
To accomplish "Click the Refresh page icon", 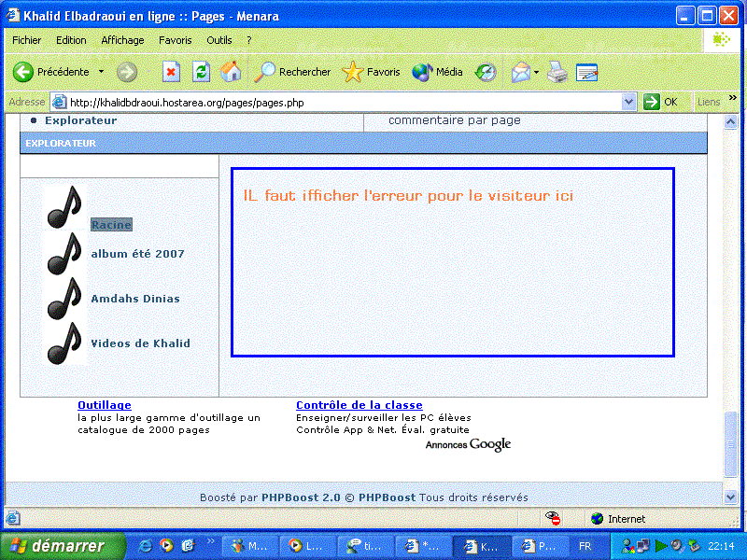I will pyautogui.click(x=200, y=72).
